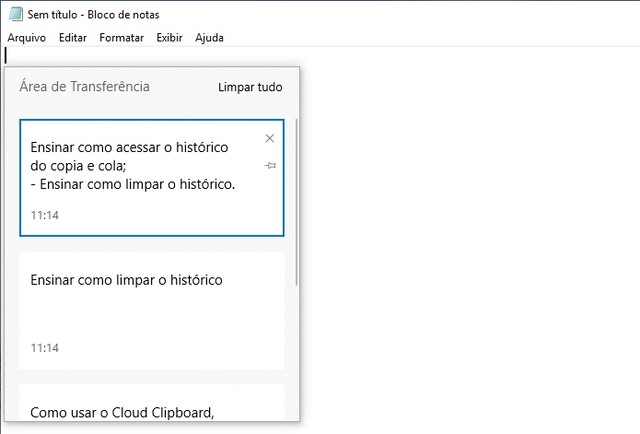Open the Formatar menu
The height and width of the screenshot is (434, 640).
[121, 38]
